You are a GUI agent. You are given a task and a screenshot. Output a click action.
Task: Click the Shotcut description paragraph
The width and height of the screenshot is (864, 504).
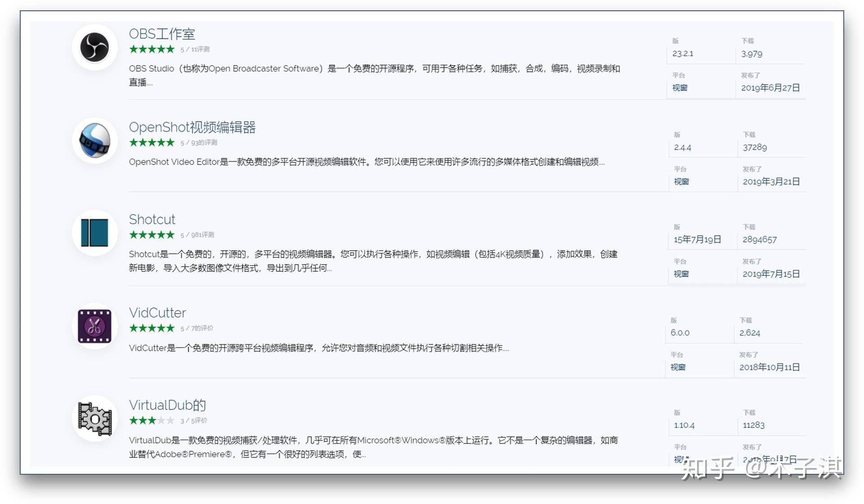pos(373,261)
